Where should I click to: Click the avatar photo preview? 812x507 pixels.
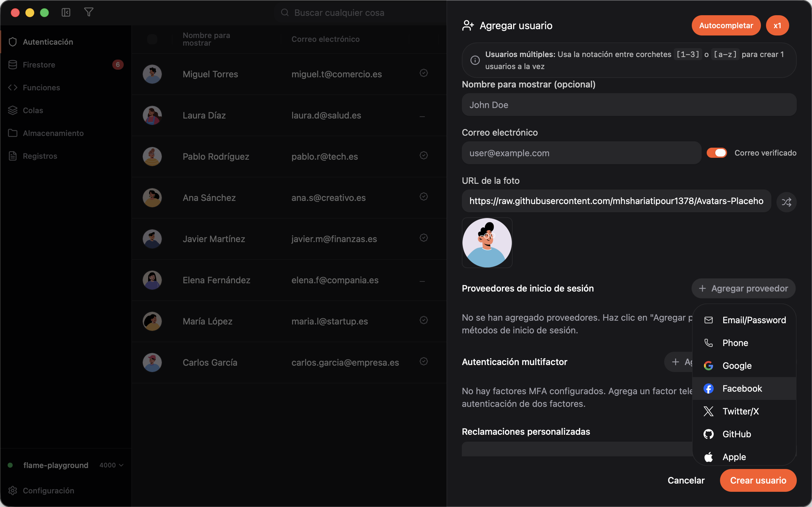click(487, 243)
